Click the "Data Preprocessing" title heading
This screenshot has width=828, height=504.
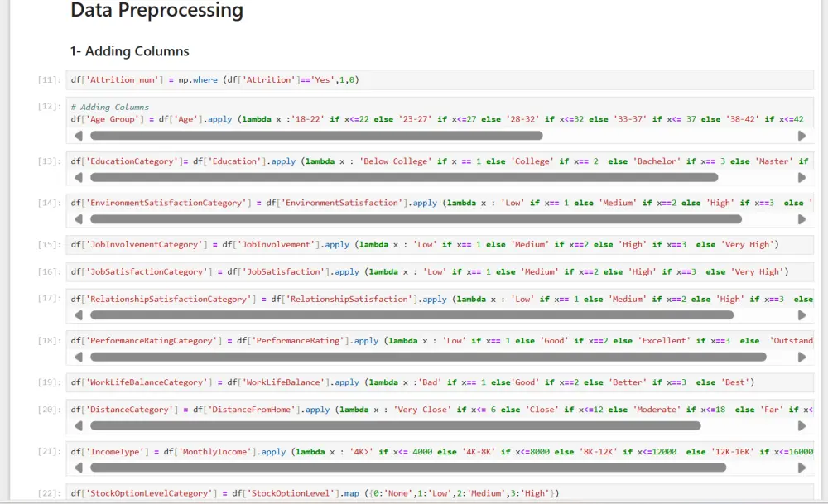[156, 11]
